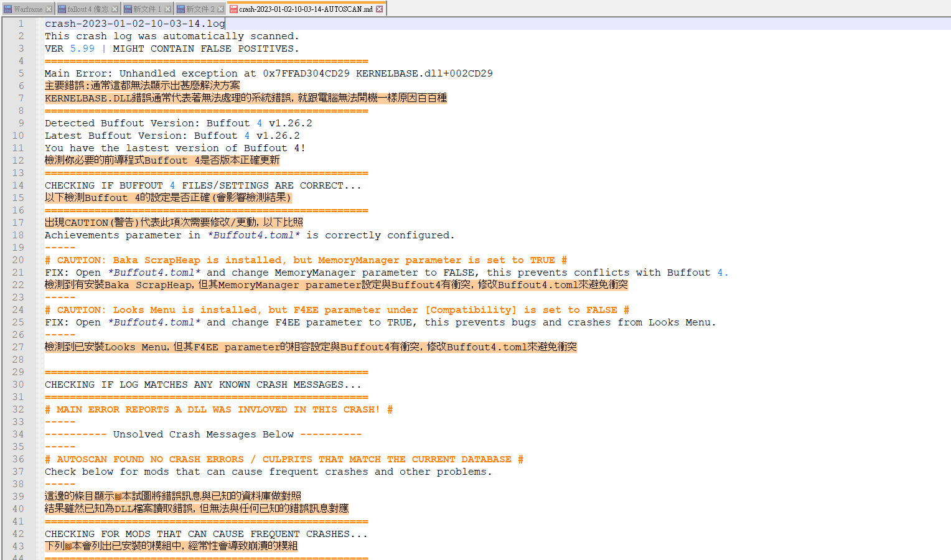Click the line starting '以下檢測Buffout 4的設定'
Image resolution: width=951 pixels, height=560 pixels.
tap(168, 198)
